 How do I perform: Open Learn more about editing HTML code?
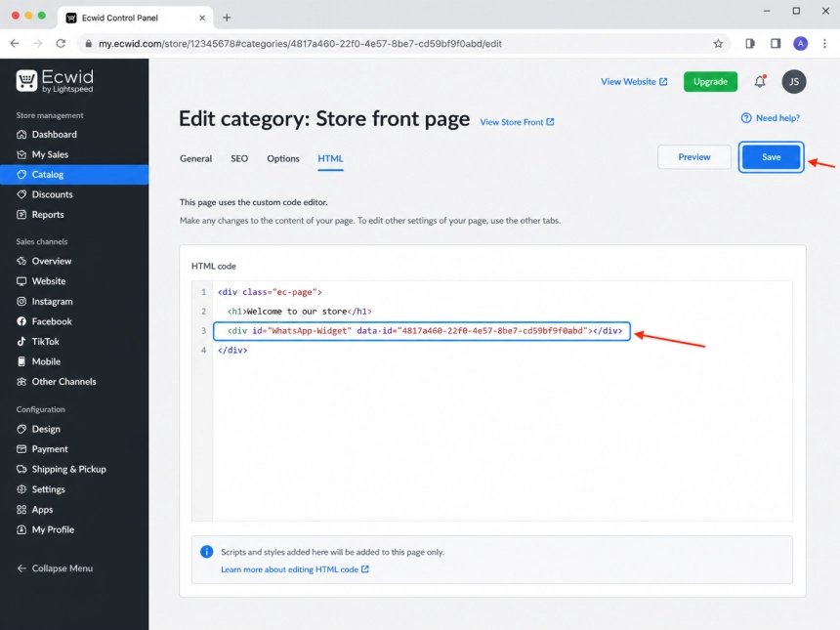point(295,569)
